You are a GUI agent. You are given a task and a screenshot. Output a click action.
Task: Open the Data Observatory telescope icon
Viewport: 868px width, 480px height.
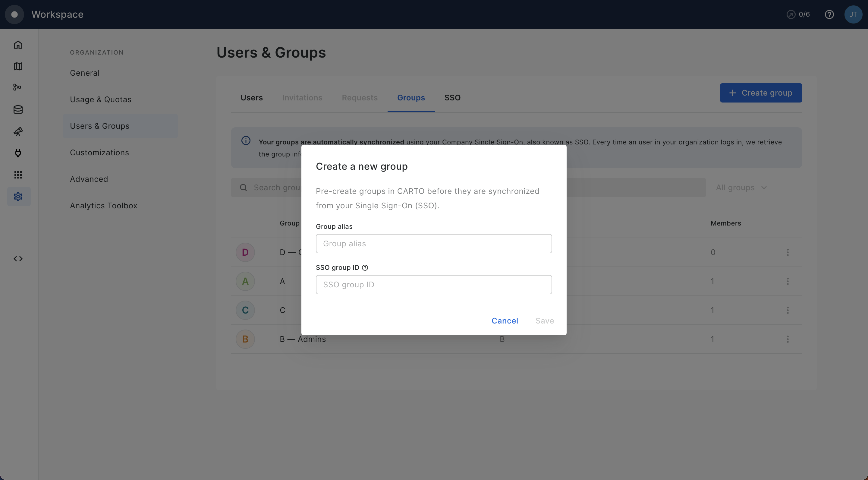(x=18, y=131)
